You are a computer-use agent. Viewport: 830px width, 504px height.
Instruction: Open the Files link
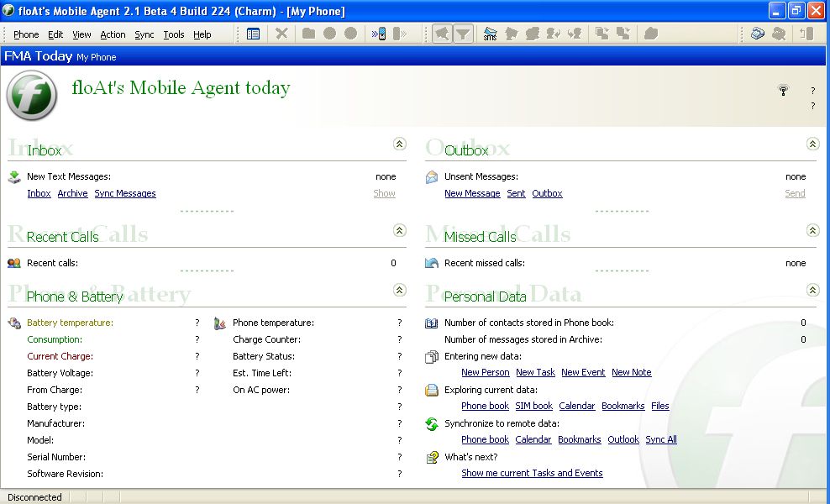click(x=660, y=406)
